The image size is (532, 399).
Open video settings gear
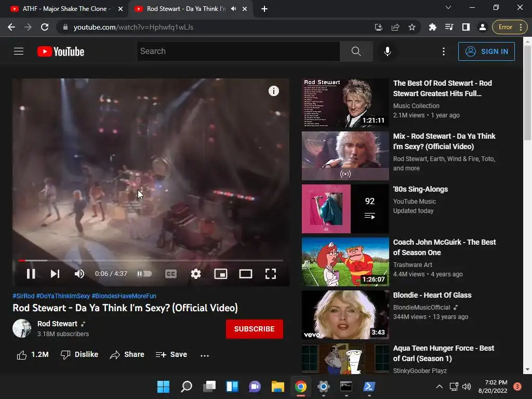[x=196, y=274]
